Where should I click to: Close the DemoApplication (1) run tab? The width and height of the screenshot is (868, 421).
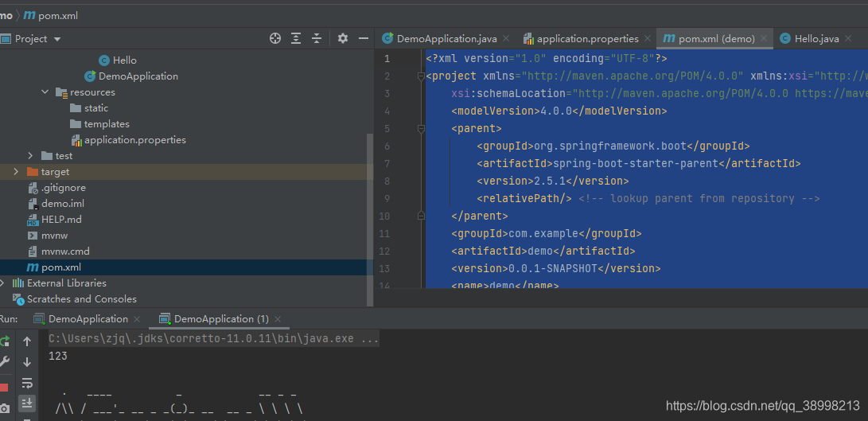pos(278,319)
